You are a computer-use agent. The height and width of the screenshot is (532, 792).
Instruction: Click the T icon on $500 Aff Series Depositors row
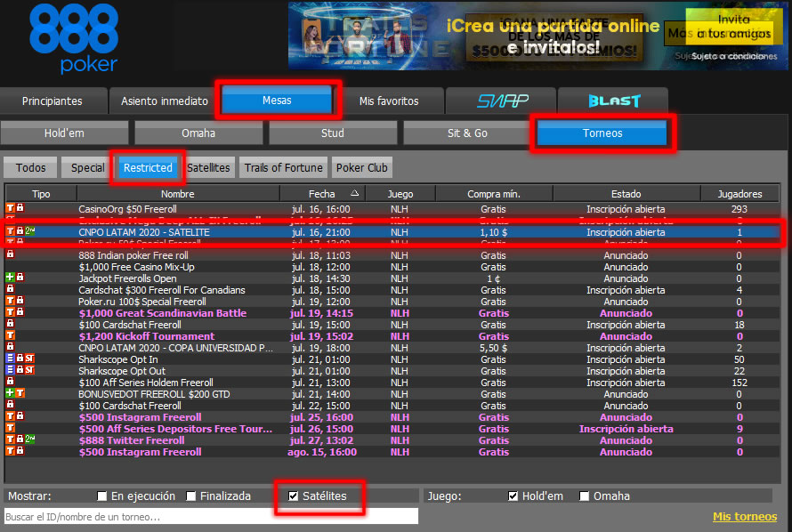[10, 429]
